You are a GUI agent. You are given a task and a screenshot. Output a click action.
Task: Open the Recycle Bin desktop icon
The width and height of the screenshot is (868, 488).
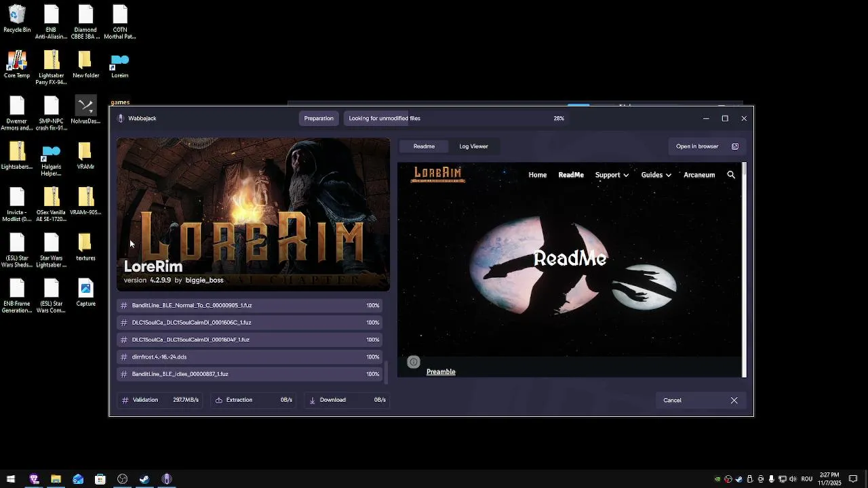pyautogui.click(x=17, y=19)
